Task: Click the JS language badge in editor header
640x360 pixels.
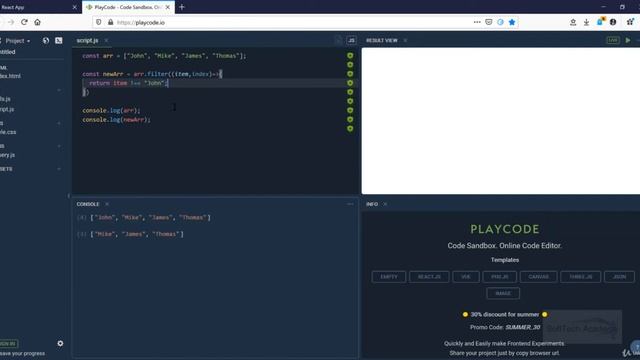Action: point(351,40)
